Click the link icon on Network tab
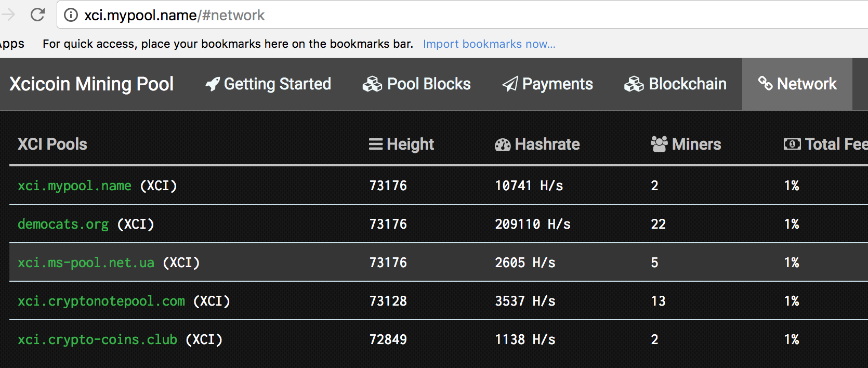 (x=765, y=83)
